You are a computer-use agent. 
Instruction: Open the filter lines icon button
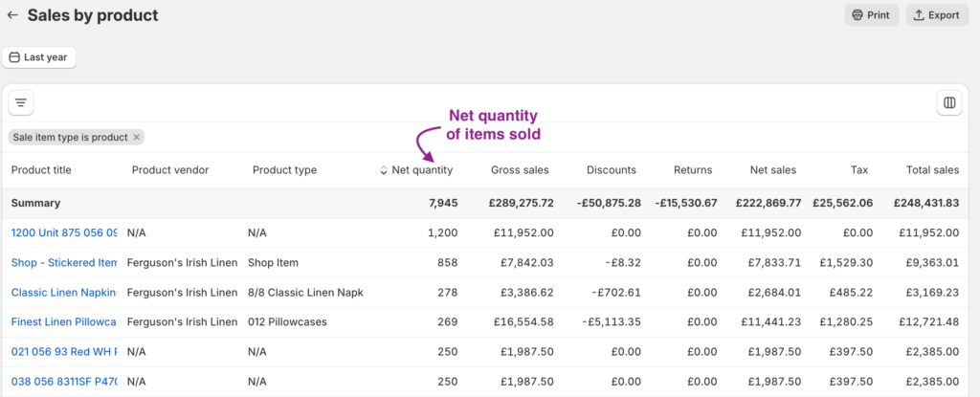(x=21, y=102)
